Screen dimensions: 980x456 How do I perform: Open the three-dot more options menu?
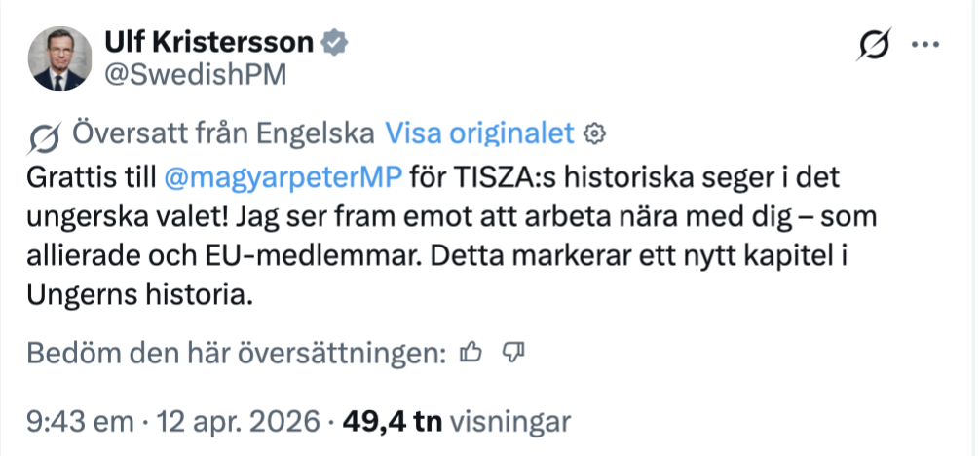[923, 45]
